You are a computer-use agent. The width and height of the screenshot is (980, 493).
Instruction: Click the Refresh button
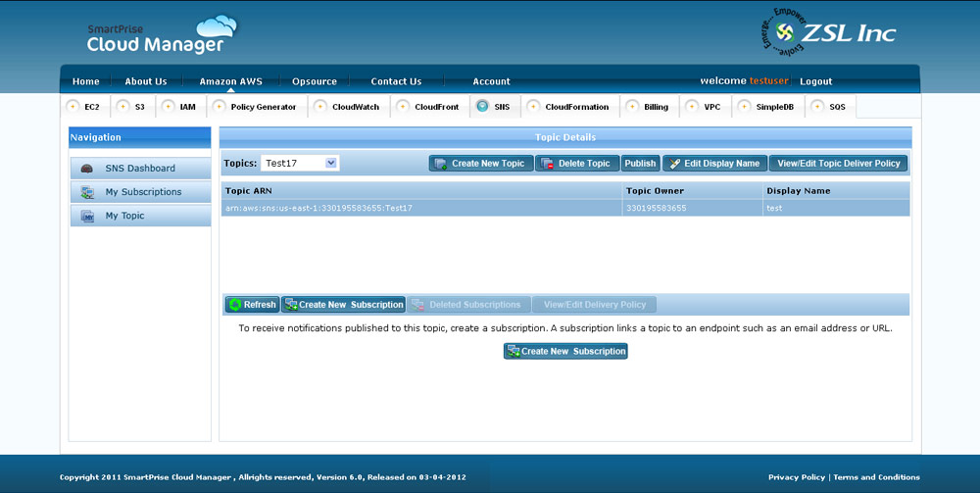[253, 304]
